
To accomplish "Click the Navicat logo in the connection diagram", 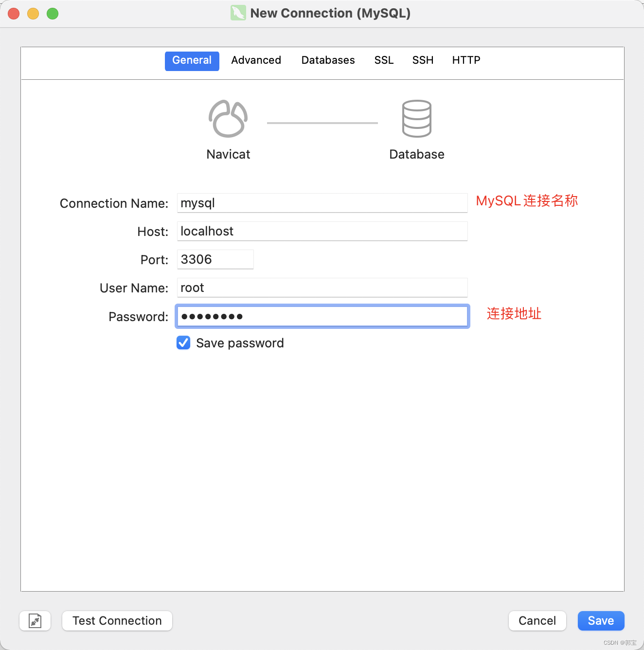I will [x=228, y=118].
